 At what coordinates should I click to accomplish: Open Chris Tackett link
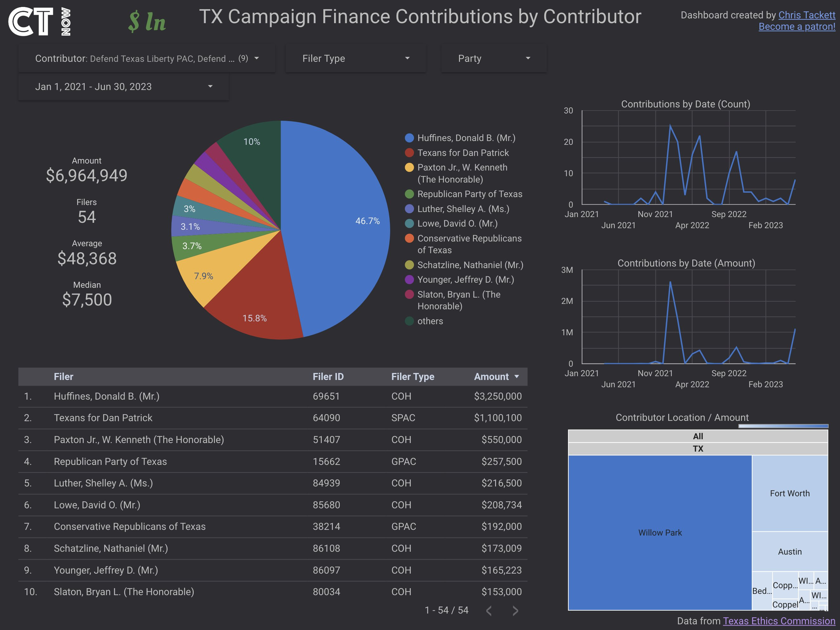pos(807,15)
